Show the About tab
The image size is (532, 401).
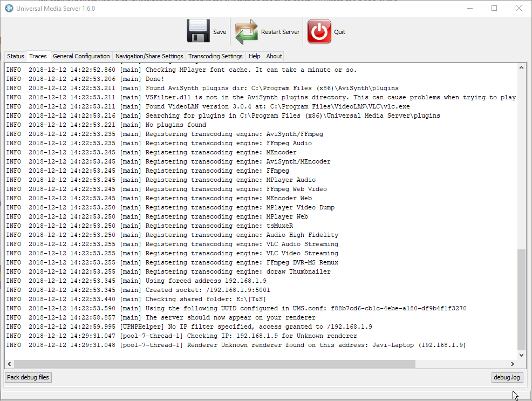(274, 56)
